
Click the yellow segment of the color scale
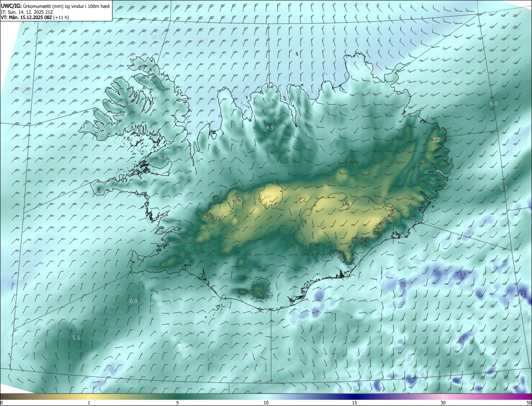pos(89,396)
